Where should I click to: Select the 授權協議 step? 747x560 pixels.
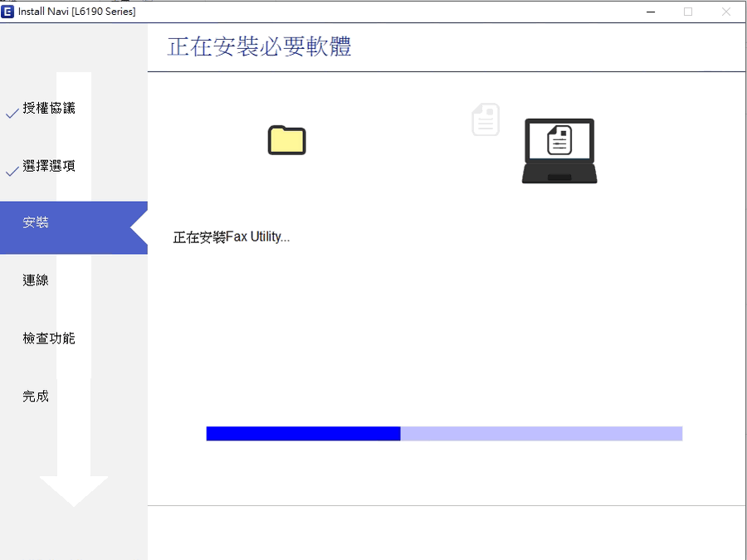tap(49, 109)
